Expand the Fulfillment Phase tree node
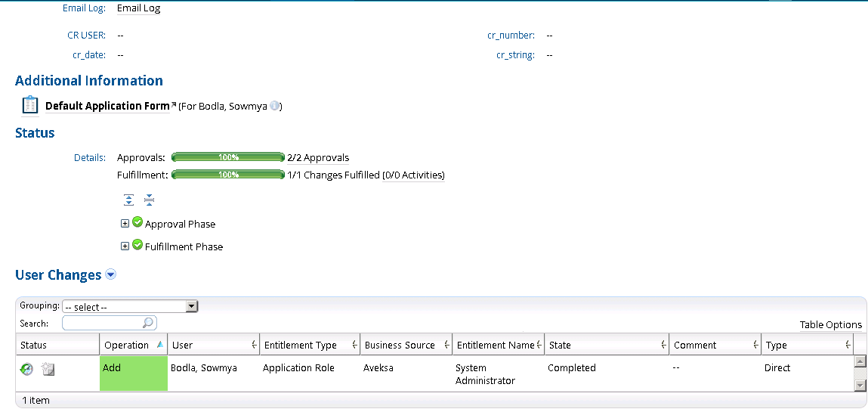This screenshot has height=409, width=868. coord(125,246)
